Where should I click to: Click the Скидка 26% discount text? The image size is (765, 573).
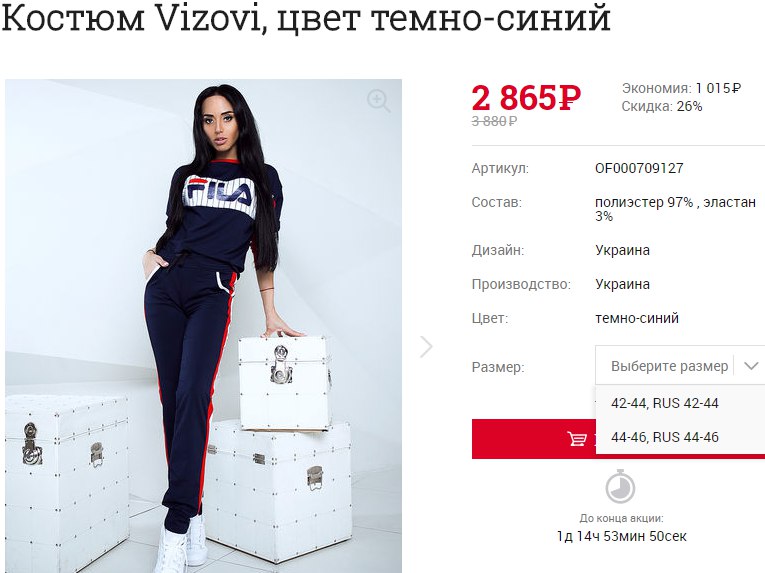[662, 106]
